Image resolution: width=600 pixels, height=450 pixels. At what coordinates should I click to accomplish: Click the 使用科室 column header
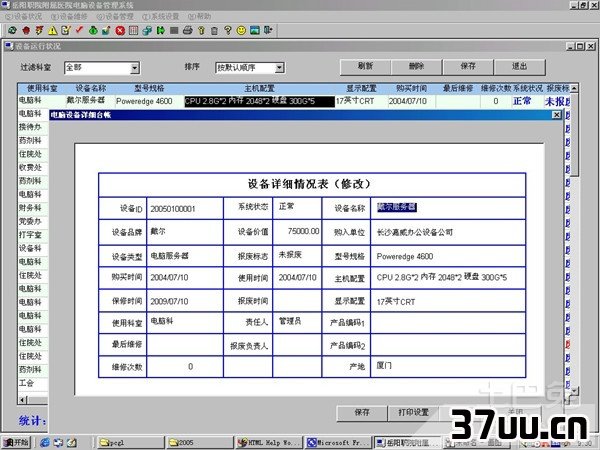[42, 88]
